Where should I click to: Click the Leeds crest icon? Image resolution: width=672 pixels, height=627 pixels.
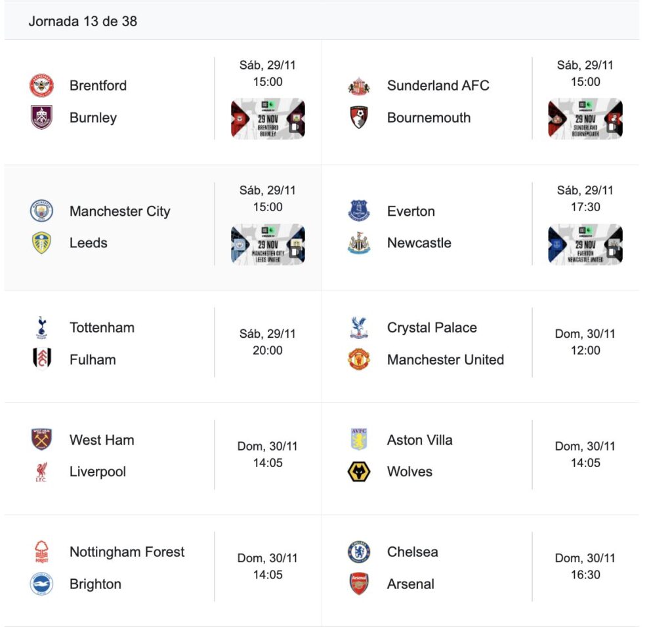click(x=41, y=243)
